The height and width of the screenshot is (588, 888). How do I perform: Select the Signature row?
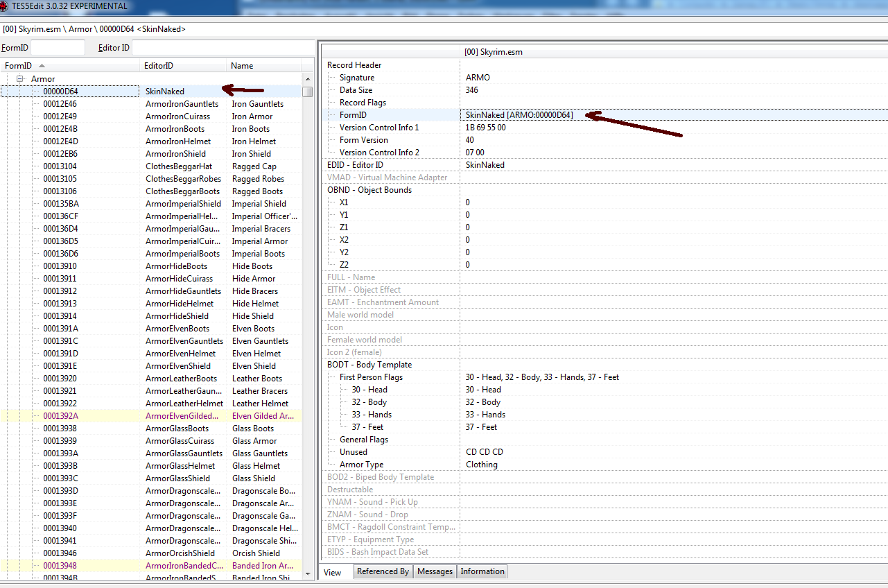pyautogui.click(x=604, y=78)
